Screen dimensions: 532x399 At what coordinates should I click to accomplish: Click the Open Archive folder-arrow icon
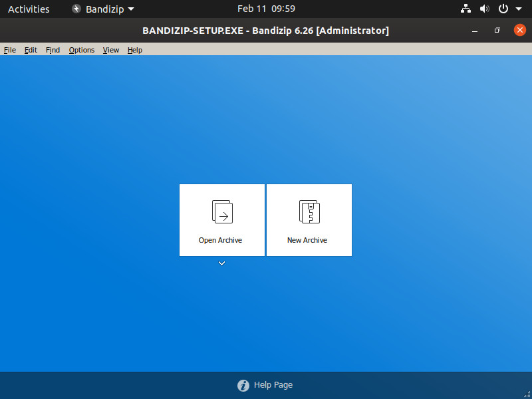coord(222,212)
